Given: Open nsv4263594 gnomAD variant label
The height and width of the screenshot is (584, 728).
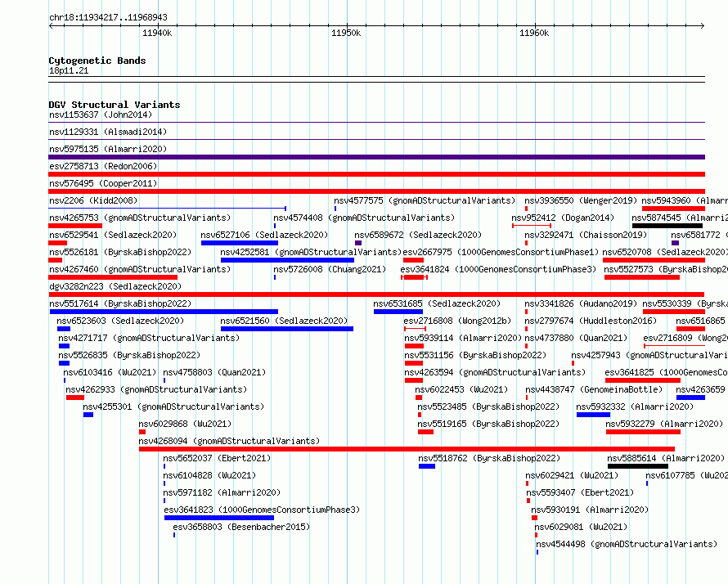Looking at the screenshot, I should pos(495,372).
